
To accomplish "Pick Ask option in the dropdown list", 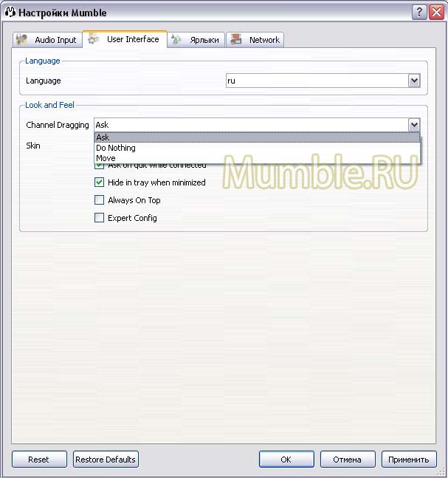I will [x=103, y=137].
